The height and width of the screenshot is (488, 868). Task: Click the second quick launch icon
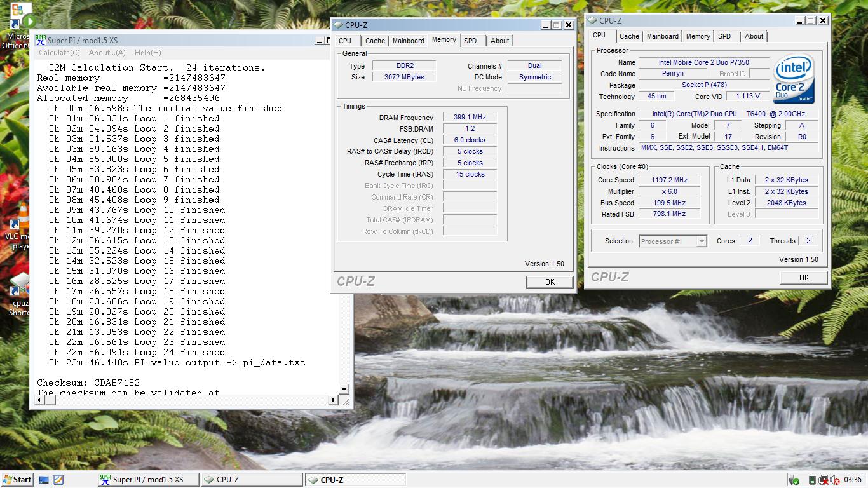click(x=58, y=480)
